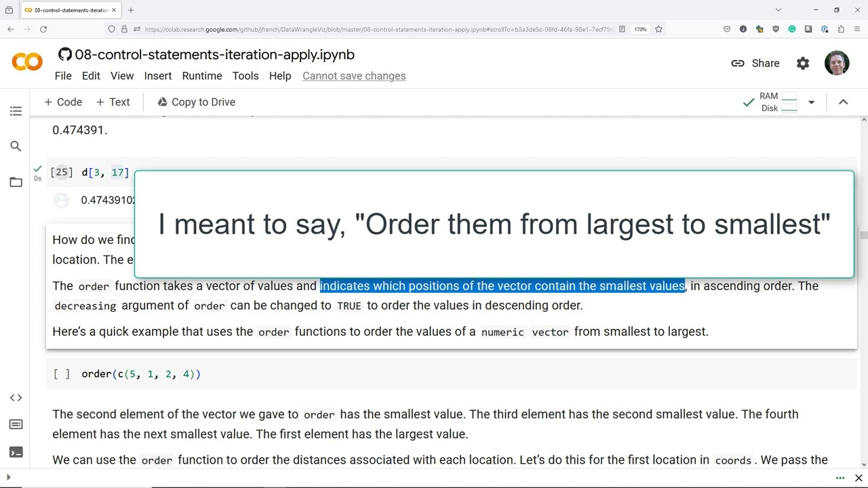
Task: Click the Cannot save changes link
Action: pos(354,76)
